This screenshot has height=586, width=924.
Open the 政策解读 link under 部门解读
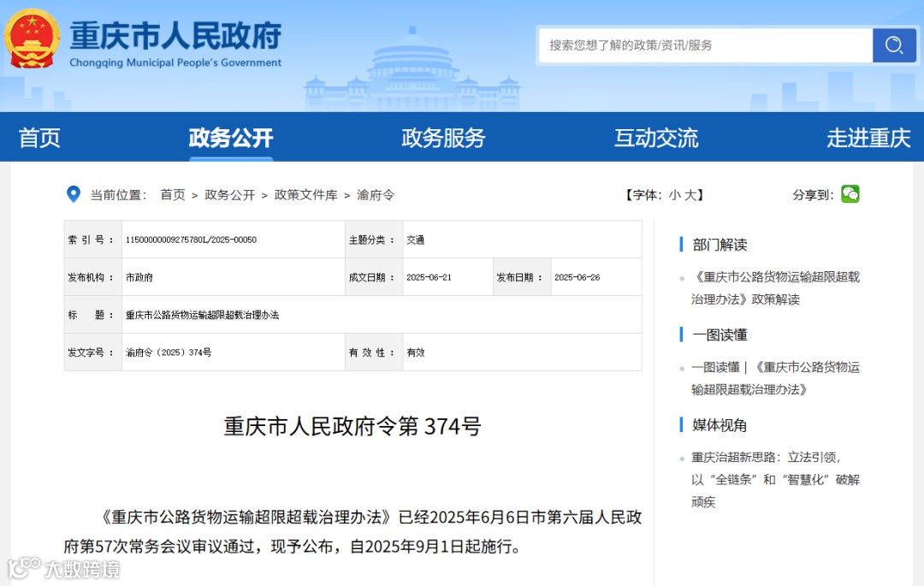point(775,288)
